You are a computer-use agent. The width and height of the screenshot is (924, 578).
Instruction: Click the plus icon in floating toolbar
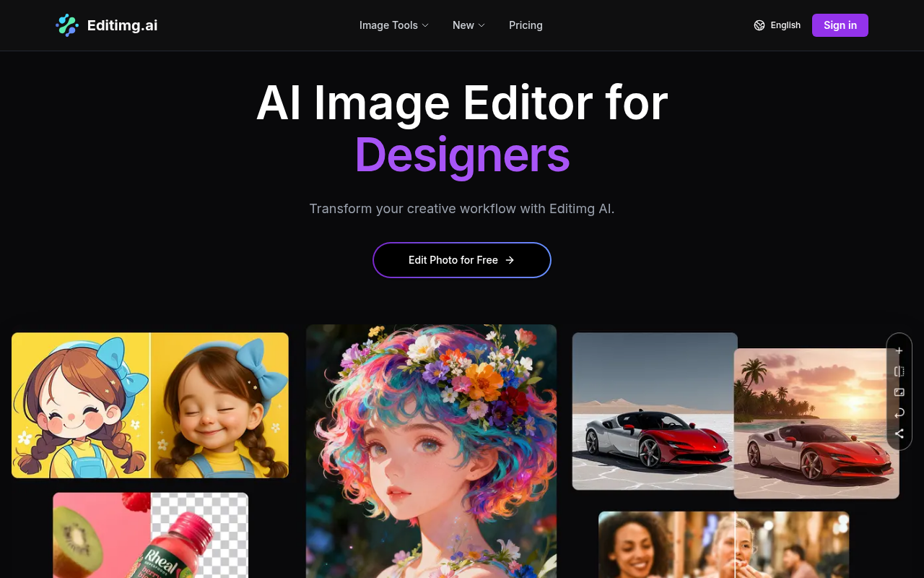pos(899,351)
